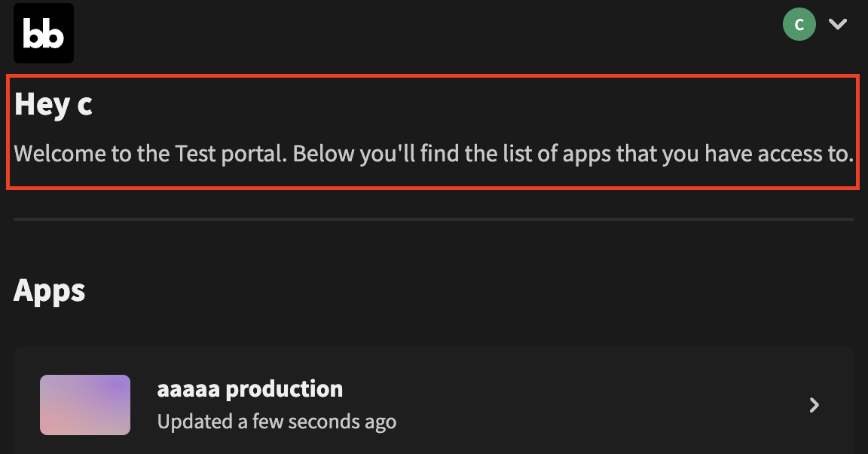Click the 'Updated a few seconds ago' text
Viewport: 868px width, 454px height.
click(x=276, y=422)
